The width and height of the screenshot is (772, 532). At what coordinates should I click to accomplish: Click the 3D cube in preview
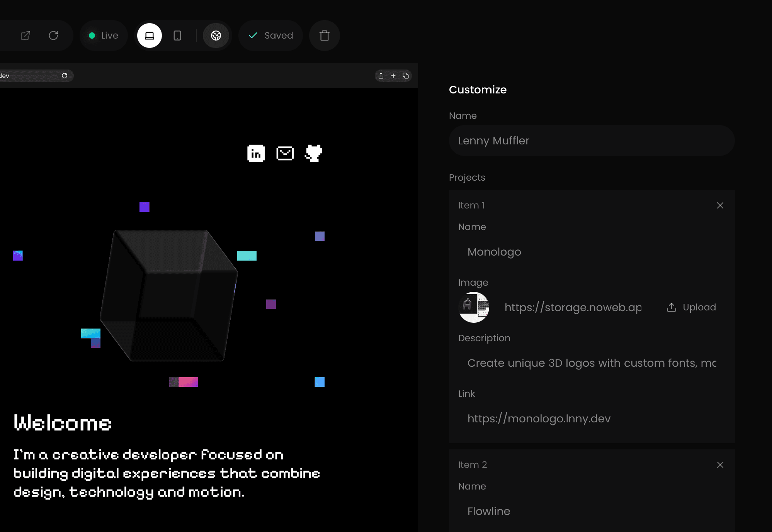click(169, 295)
